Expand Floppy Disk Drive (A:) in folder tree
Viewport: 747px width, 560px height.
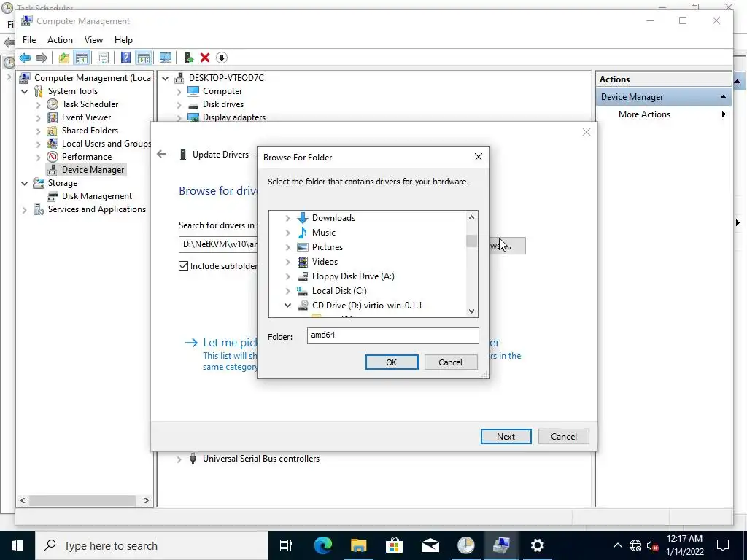tap(287, 276)
